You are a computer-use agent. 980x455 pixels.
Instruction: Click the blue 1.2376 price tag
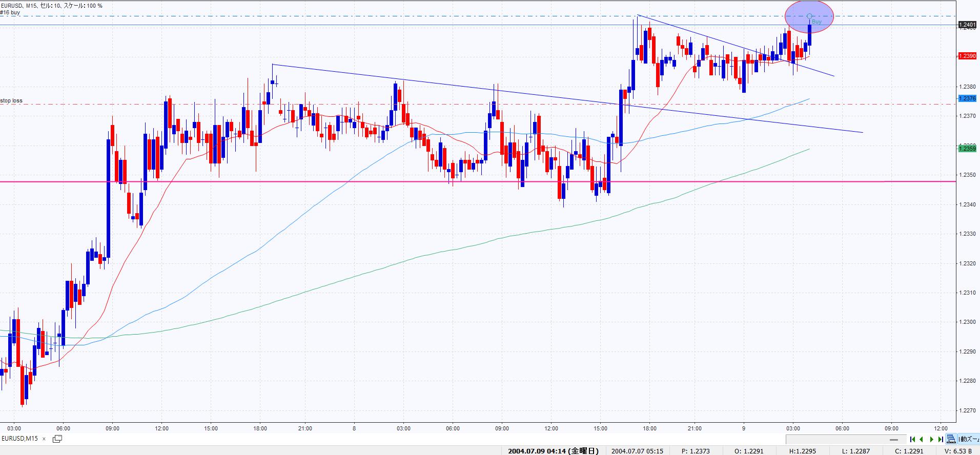pos(968,98)
